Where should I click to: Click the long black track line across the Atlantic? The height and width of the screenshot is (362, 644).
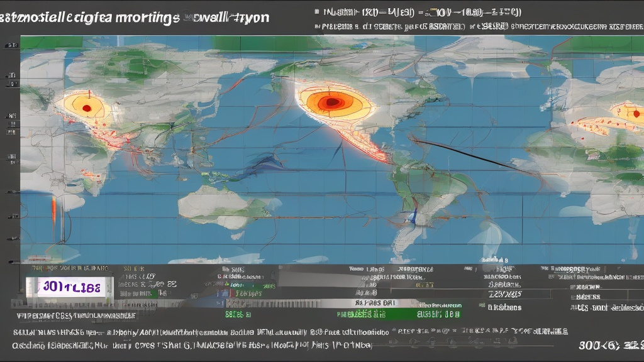[472, 156]
